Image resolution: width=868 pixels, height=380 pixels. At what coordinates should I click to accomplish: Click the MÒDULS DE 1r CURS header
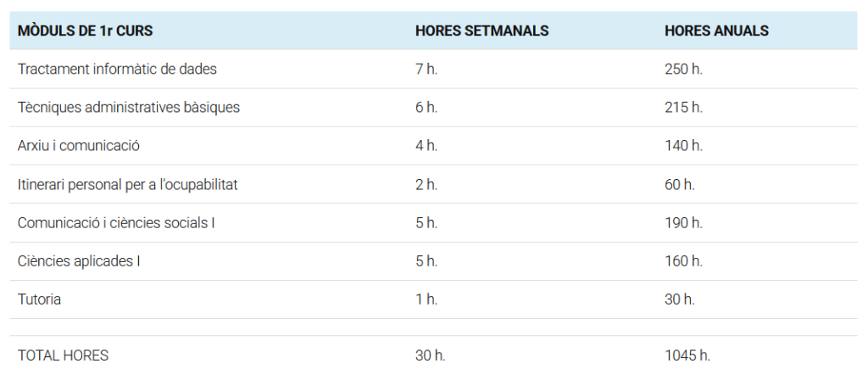point(85,31)
